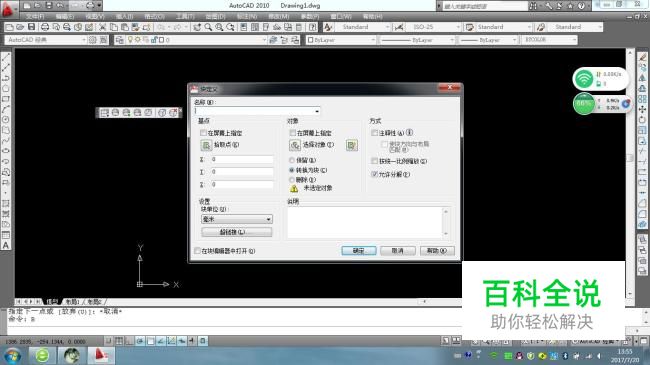Open the ISO-25 dimension style dropdown
The height and width of the screenshot is (365, 650).
pyautogui.click(x=458, y=27)
